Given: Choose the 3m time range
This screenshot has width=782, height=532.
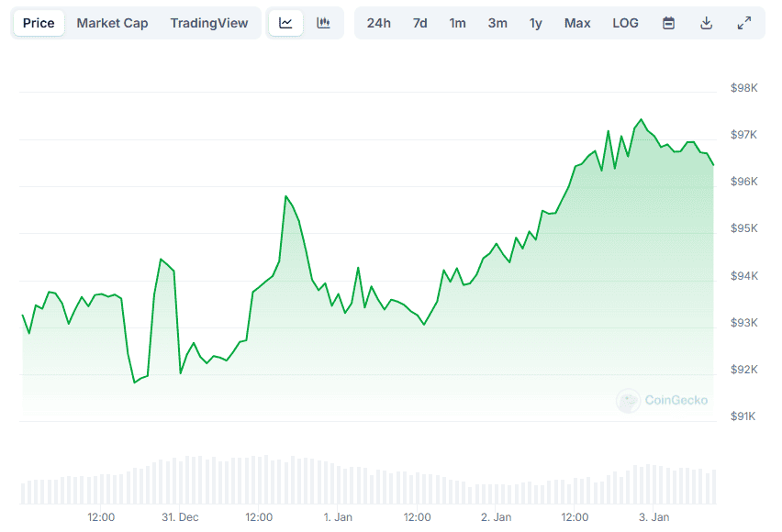Looking at the screenshot, I should pyautogui.click(x=497, y=23).
